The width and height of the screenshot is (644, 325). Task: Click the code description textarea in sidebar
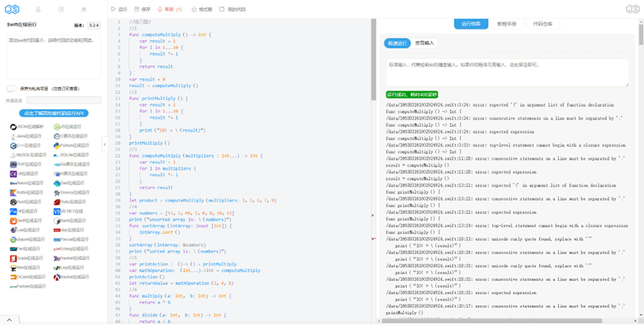(x=54, y=57)
